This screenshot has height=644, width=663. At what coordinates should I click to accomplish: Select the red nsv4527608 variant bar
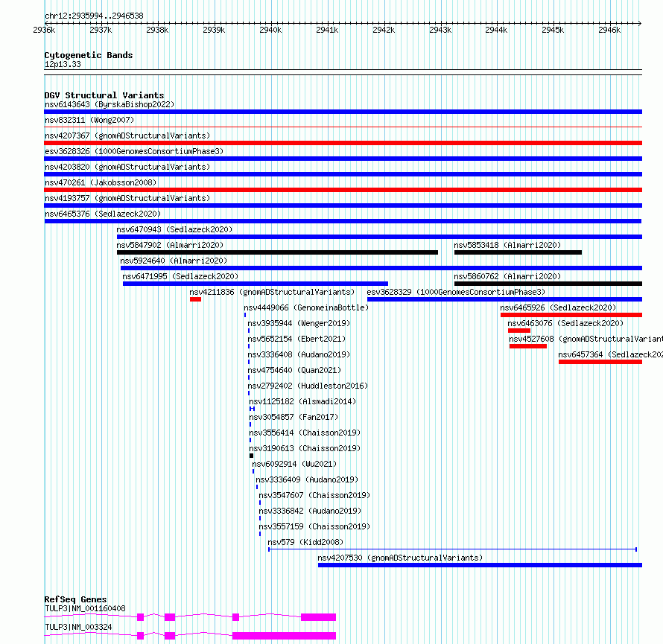528,346
